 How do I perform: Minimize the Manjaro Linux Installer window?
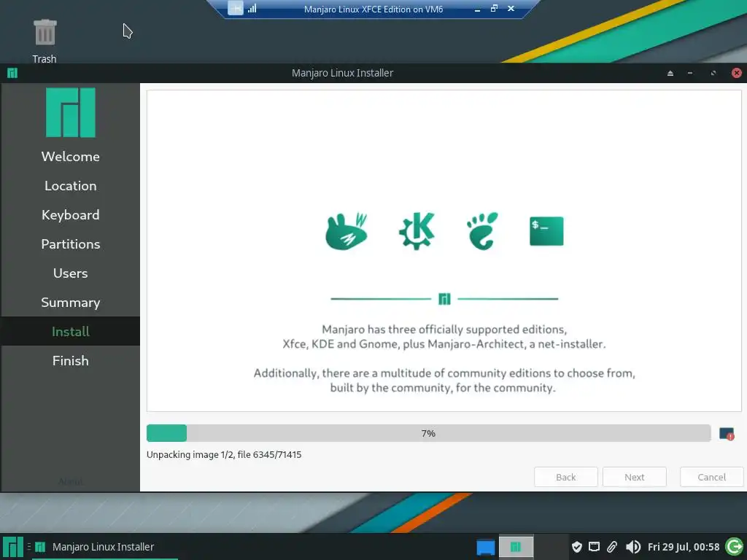(x=690, y=73)
